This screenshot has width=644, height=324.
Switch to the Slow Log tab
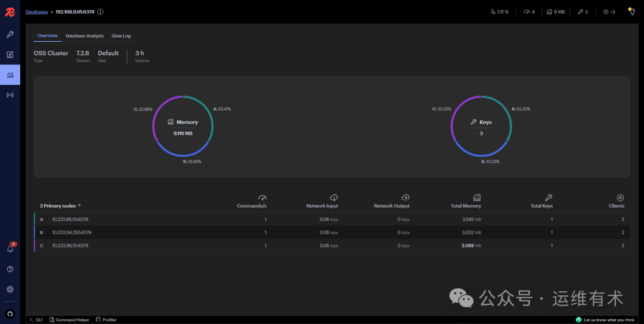pos(121,36)
